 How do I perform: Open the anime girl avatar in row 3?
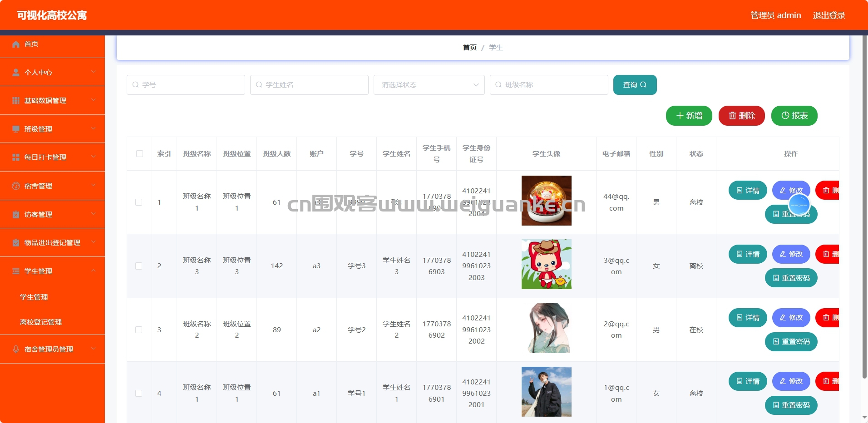[x=547, y=328]
